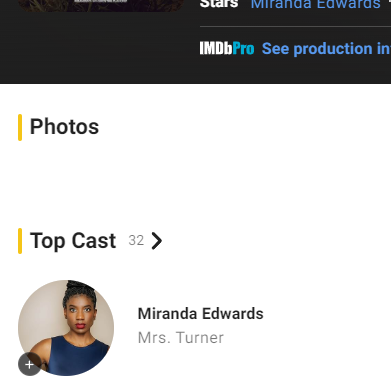Open the Photos section heading
Image resolution: width=391 pixels, height=389 pixels.
tap(64, 127)
